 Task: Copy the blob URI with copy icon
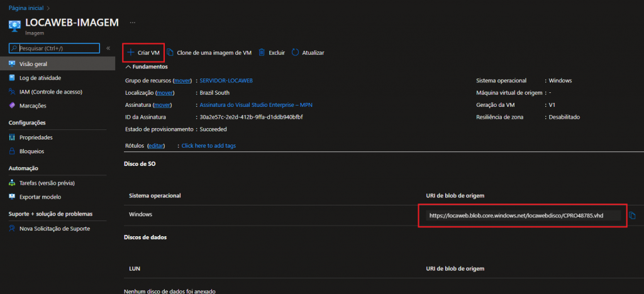[x=633, y=215]
